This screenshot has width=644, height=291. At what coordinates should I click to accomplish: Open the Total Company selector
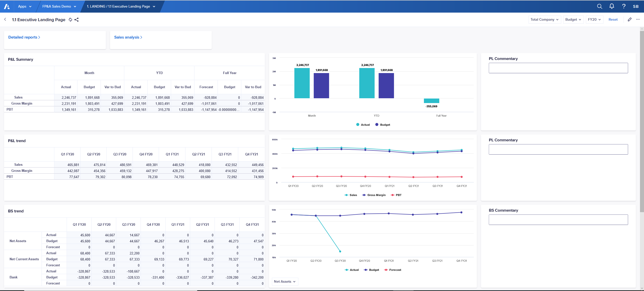pyautogui.click(x=544, y=19)
